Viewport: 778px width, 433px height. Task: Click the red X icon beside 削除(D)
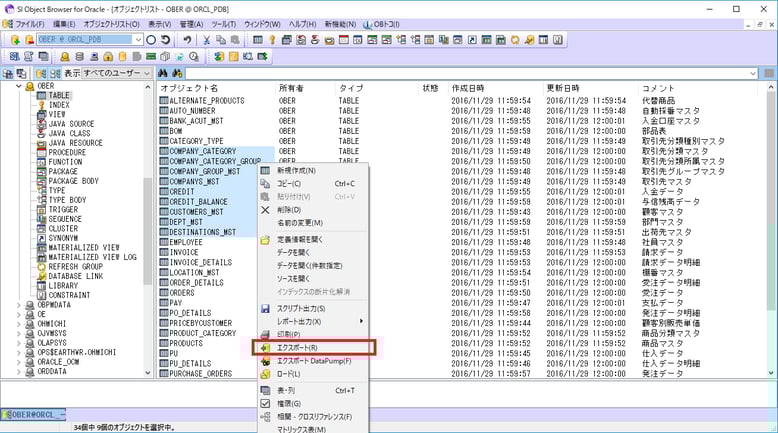coord(265,210)
